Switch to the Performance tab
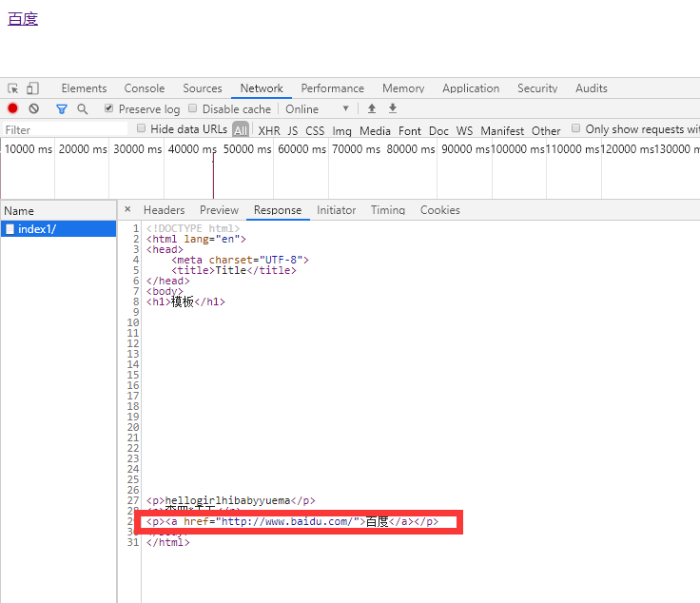The image size is (700, 603). pyautogui.click(x=333, y=88)
